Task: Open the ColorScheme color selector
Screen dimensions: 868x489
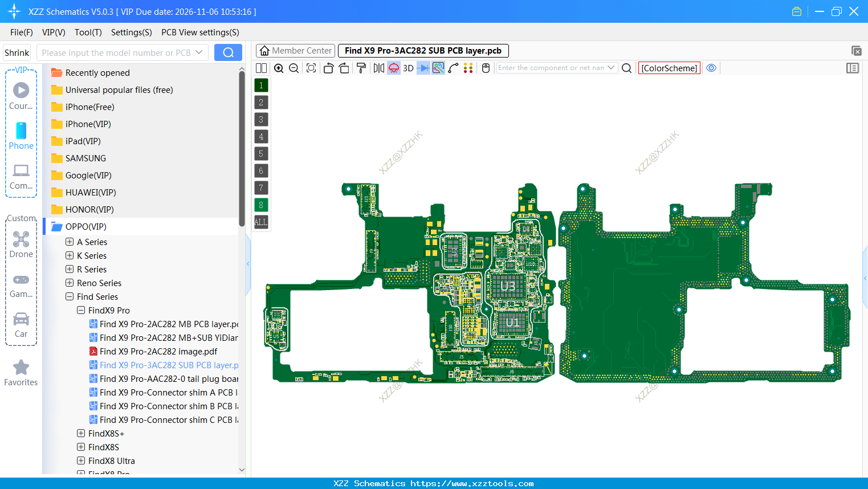Action: [669, 68]
